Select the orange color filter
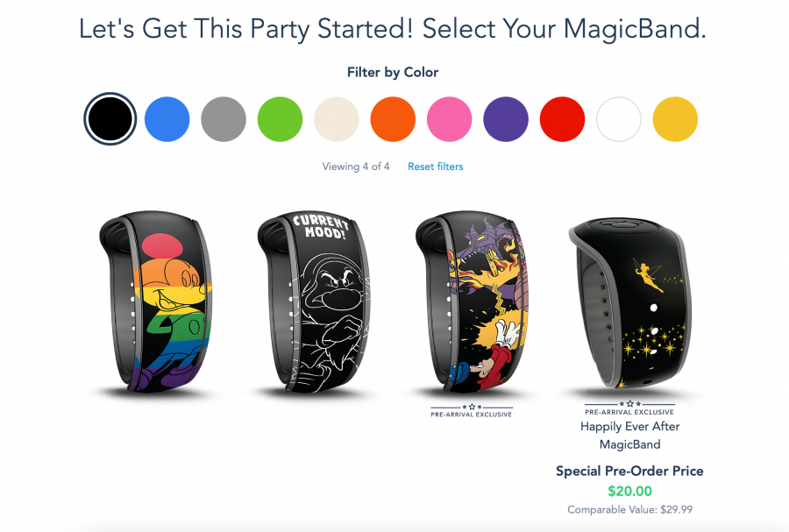789x532 pixels. click(393, 119)
